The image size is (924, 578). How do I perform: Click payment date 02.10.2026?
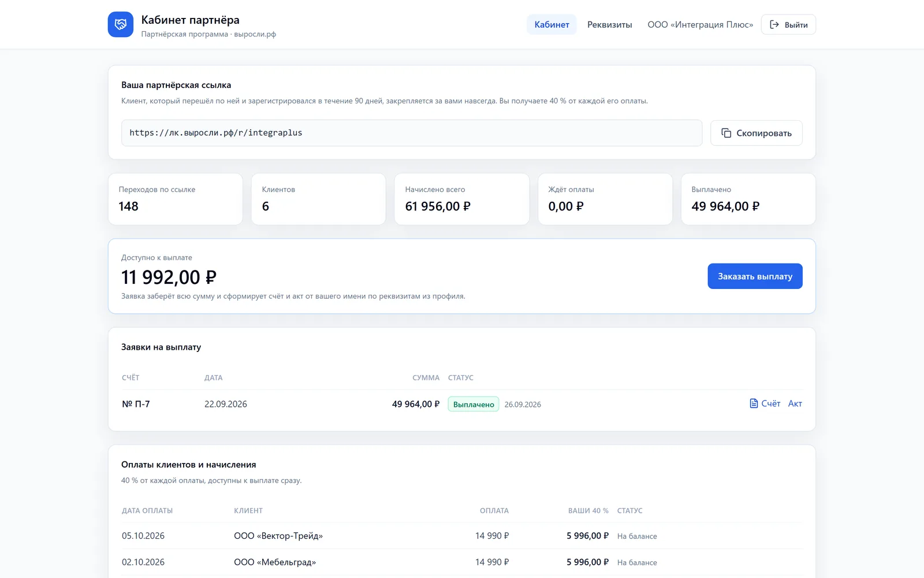(x=143, y=562)
